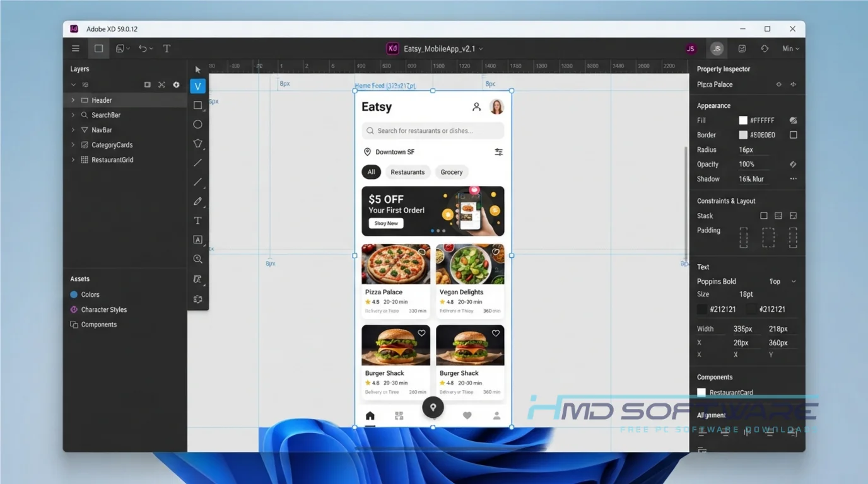Select the Zoom magnifier tool
868x484 pixels.
pyautogui.click(x=197, y=259)
